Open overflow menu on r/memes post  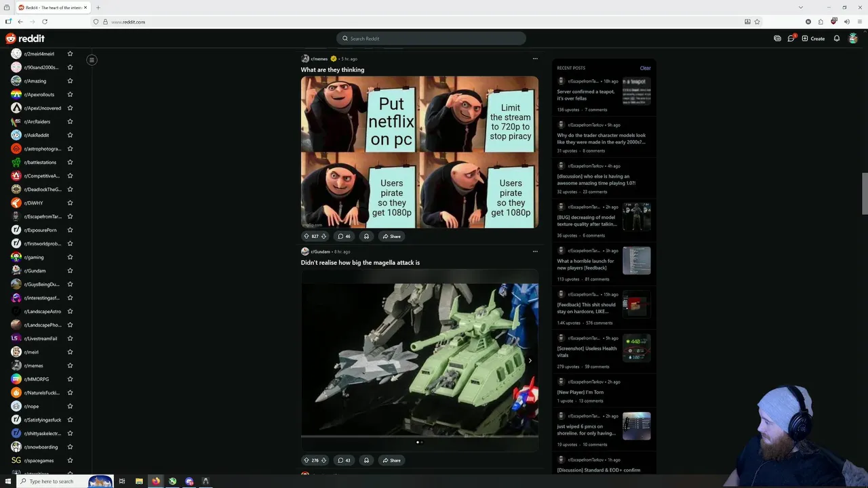click(535, 59)
